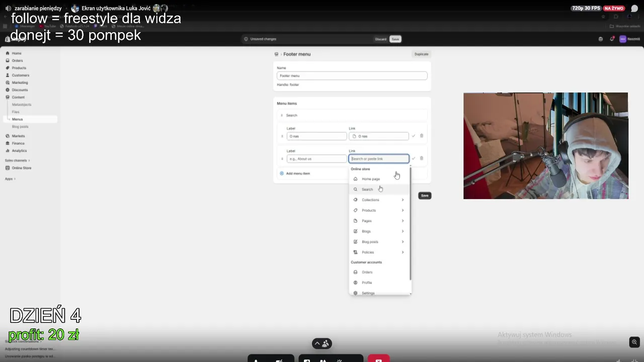This screenshot has height=362, width=644.
Task: Click drag handle of O nas item
Action: pyautogui.click(x=282, y=136)
